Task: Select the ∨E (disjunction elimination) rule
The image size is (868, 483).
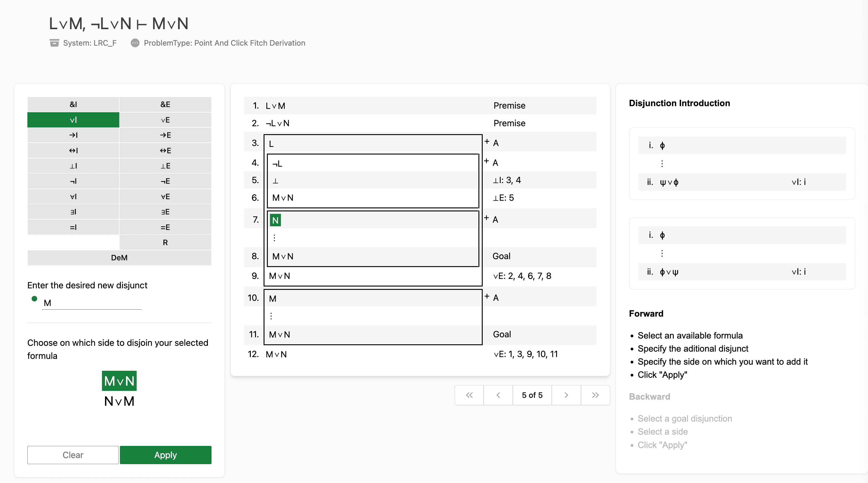Action: pyautogui.click(x=165, y=120)
